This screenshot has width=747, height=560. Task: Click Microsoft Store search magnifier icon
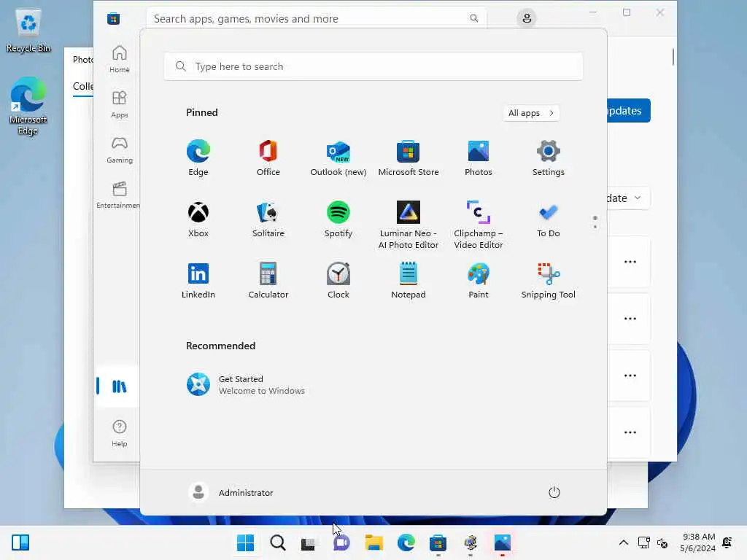click(x=474, y=18)
